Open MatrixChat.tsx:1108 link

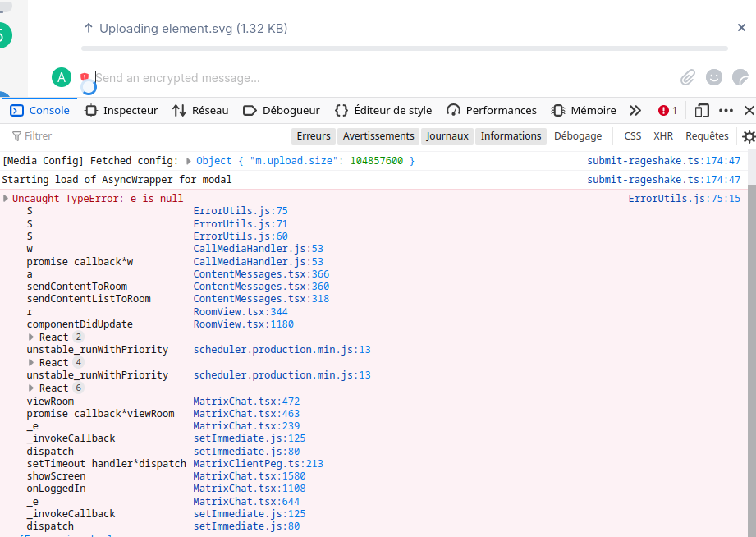tap(250, 489)
